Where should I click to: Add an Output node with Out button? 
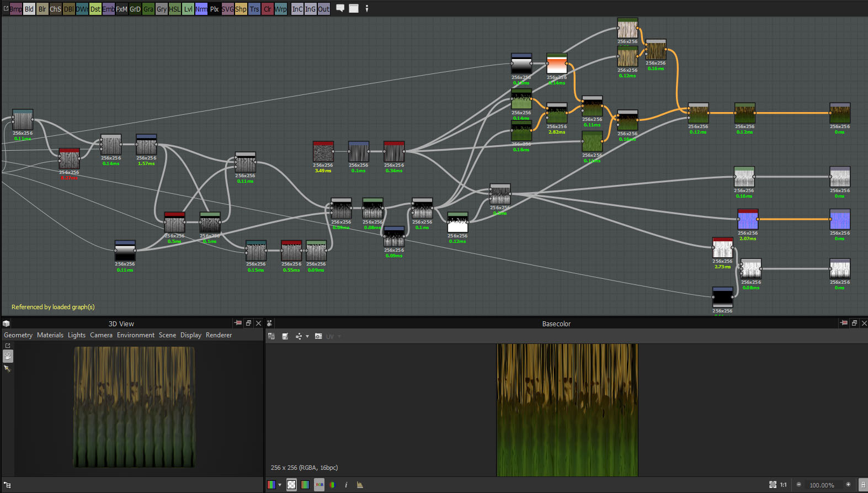[324, 9]
